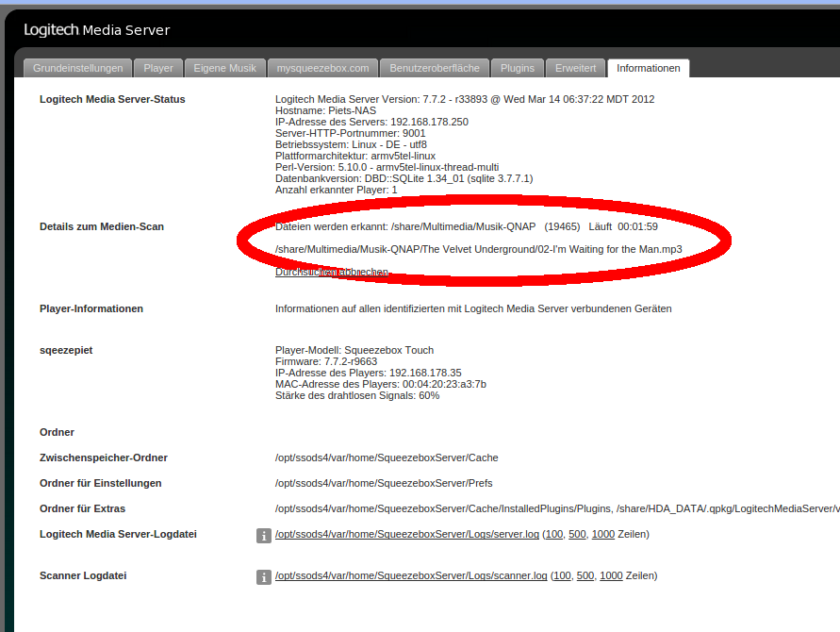Viewport: 840px width, 632px height.
Task: Select the Erweitert tab
Action: click(575, 68)
